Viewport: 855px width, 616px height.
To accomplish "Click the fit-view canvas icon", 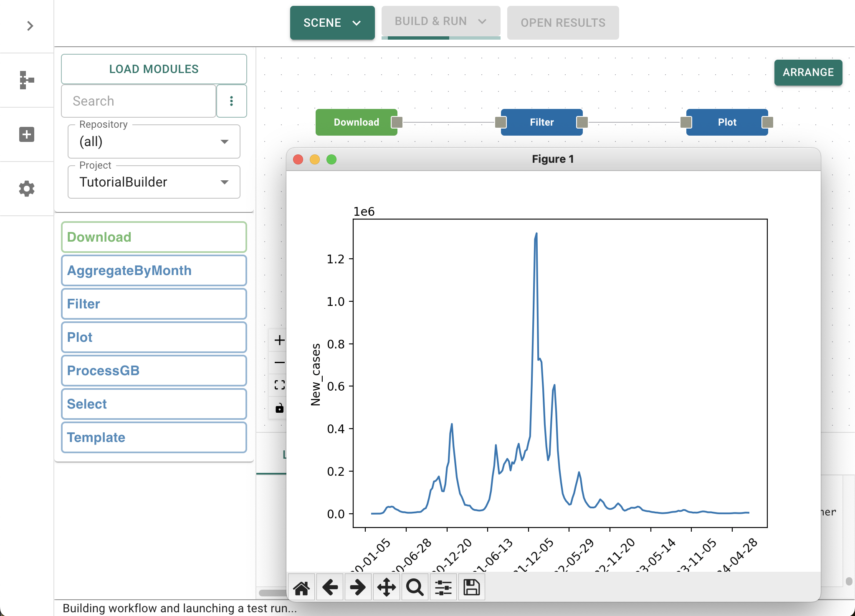I will 279,385.
